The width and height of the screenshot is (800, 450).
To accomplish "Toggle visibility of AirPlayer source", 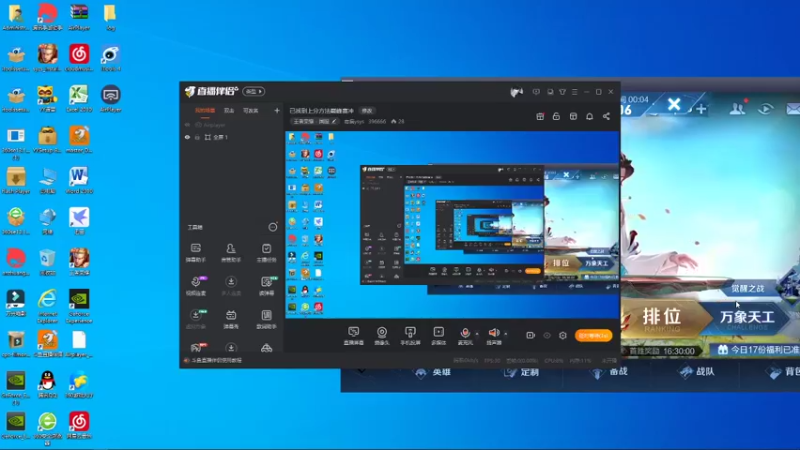I will [x=187, y=125].
